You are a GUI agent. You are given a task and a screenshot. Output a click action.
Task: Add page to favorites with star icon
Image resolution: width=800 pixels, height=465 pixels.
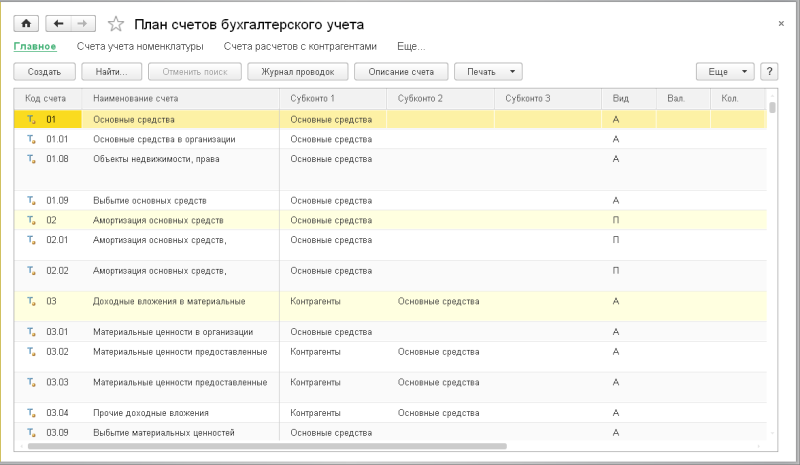coord(117,23)
